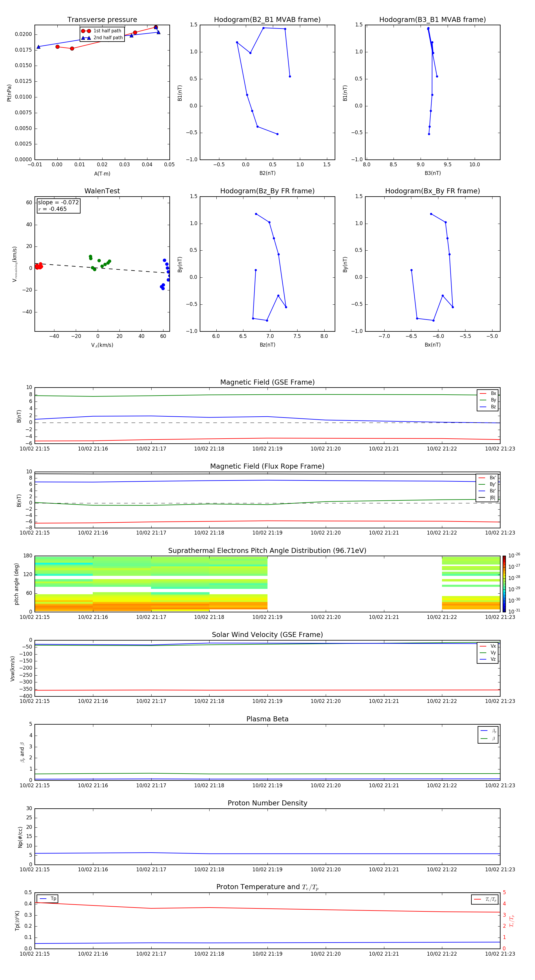The image size is (535, 980).
Task: Click the red data cluster in WalenTest plot
Action: pyautogui.click(x=38, y=266)
